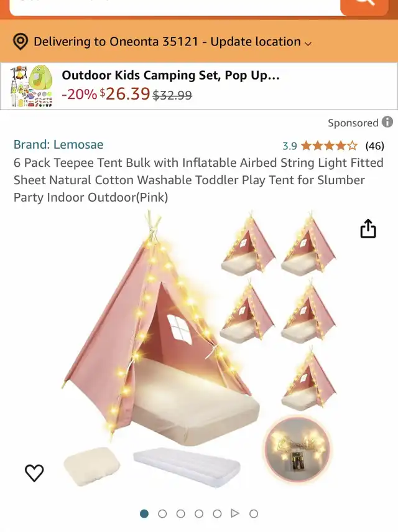Select the last image carousel dot

pos(254,514)
